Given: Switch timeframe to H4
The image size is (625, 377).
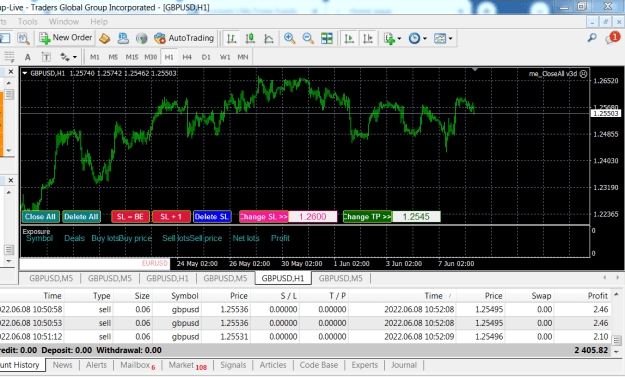Looking at the screenshot, I should coord(187,57).
